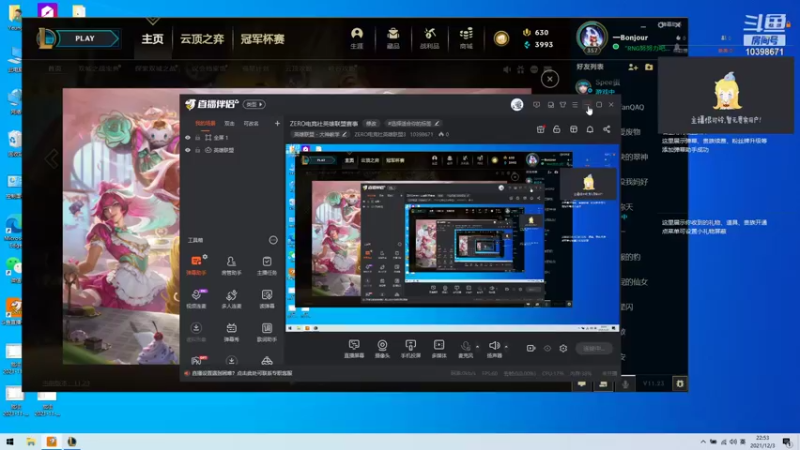Open the hamburger menu in 直播伴侣 title bar
800x450 pixels.
(x=575, y=105)
